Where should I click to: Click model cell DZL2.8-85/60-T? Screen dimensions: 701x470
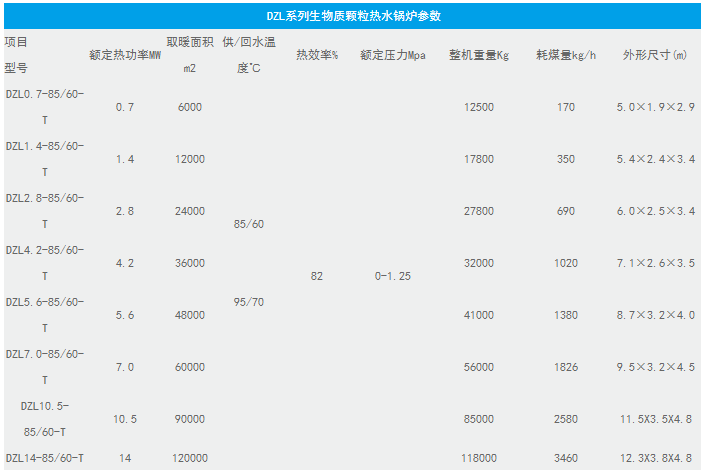45,211
